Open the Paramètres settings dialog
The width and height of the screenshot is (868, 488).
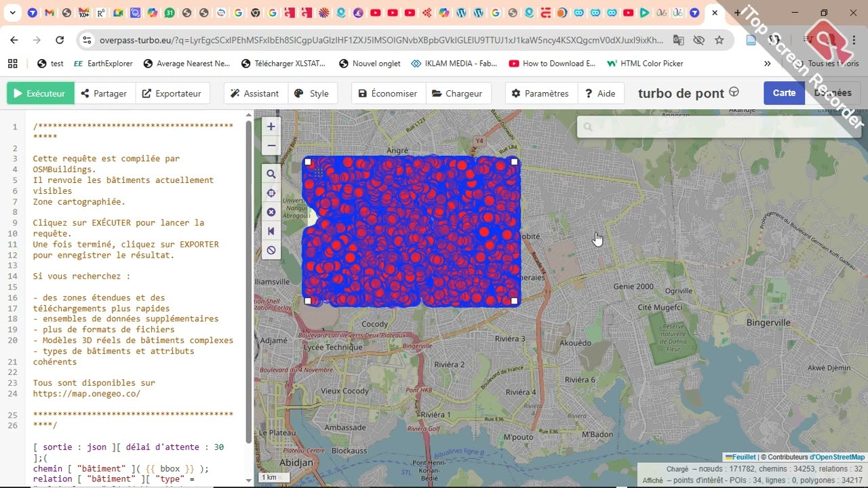(541, 94)
